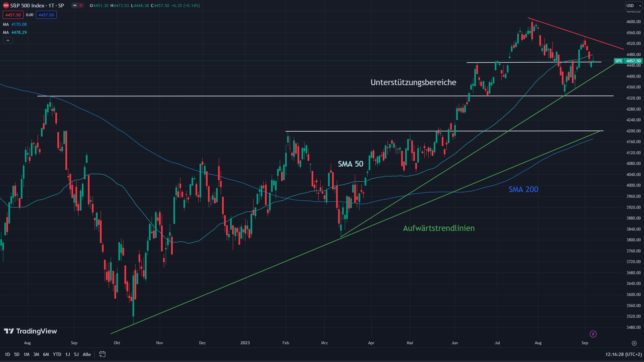Viewport: 644px width, 362px height.
Task: Click the Mai label on the time axis
Action: pos(410,343)
